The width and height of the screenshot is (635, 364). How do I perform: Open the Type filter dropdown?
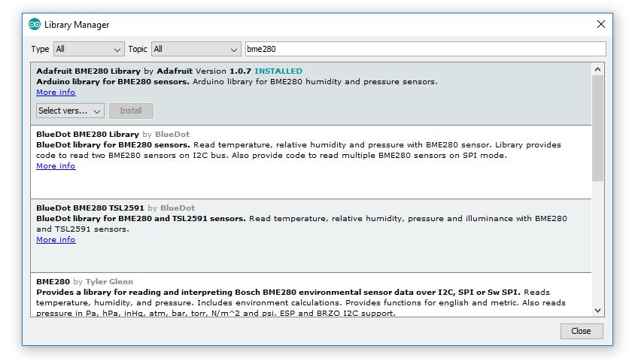[89, 49]
